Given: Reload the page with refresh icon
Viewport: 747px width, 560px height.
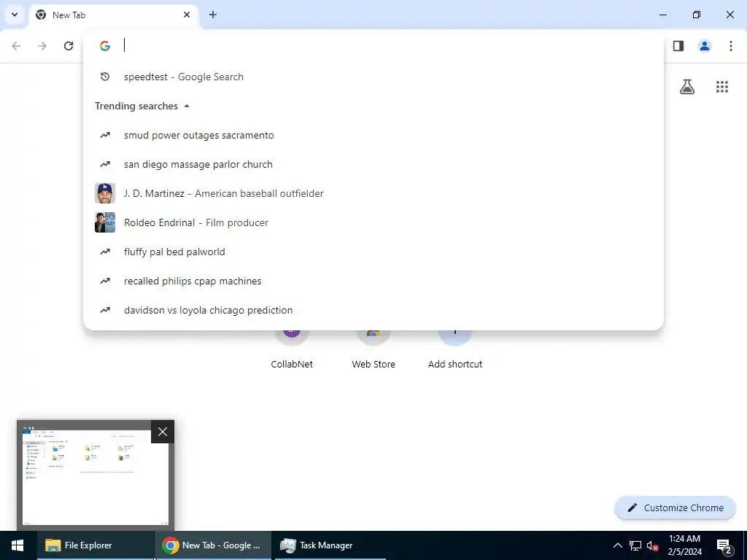Looking at the screenshot, I should [69, 46].
